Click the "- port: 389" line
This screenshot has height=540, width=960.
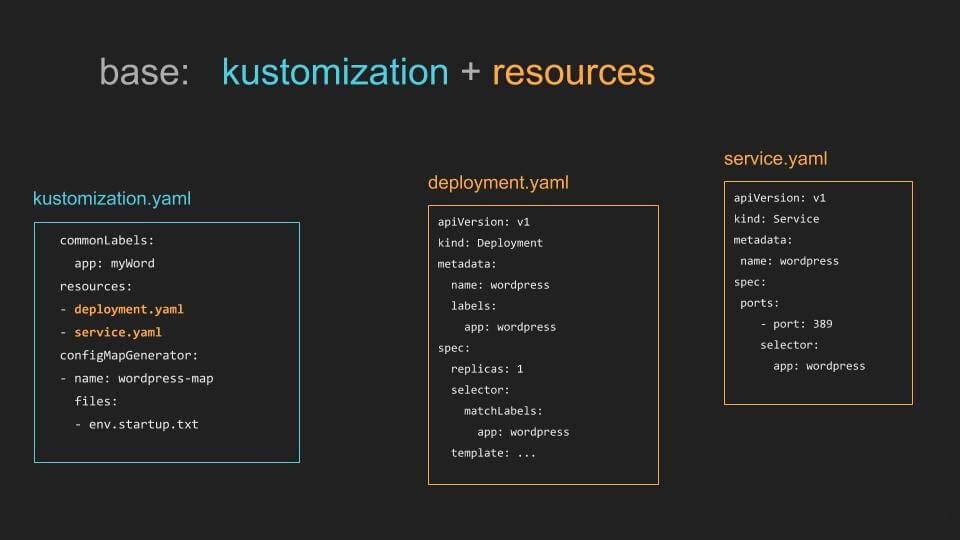[797, 324]
